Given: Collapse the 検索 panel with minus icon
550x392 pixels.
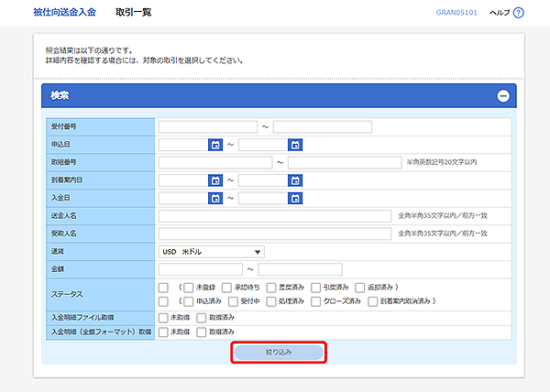Looking at the screenshot, I should (x=503, y=95).
